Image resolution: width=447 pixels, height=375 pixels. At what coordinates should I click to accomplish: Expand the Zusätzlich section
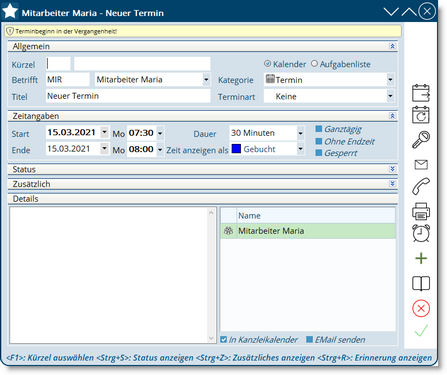pos(392,184)
